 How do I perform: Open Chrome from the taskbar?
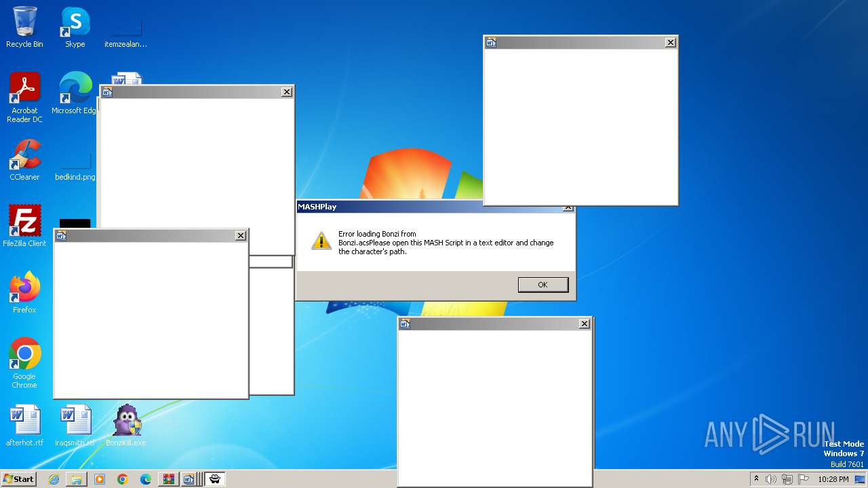[123, 479]
